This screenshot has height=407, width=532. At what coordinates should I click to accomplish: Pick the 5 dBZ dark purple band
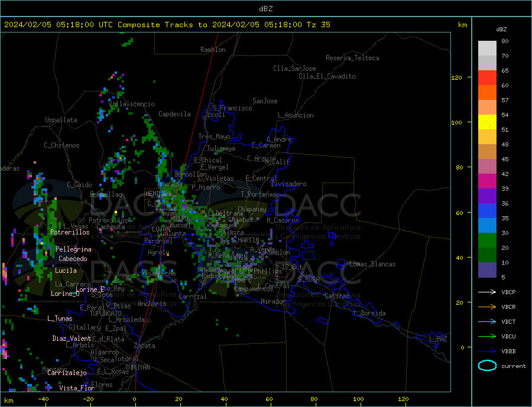pos(487,269)
